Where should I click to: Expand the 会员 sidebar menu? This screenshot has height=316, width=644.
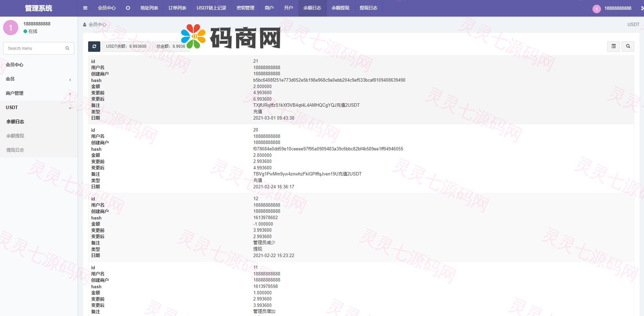(39, 79)
